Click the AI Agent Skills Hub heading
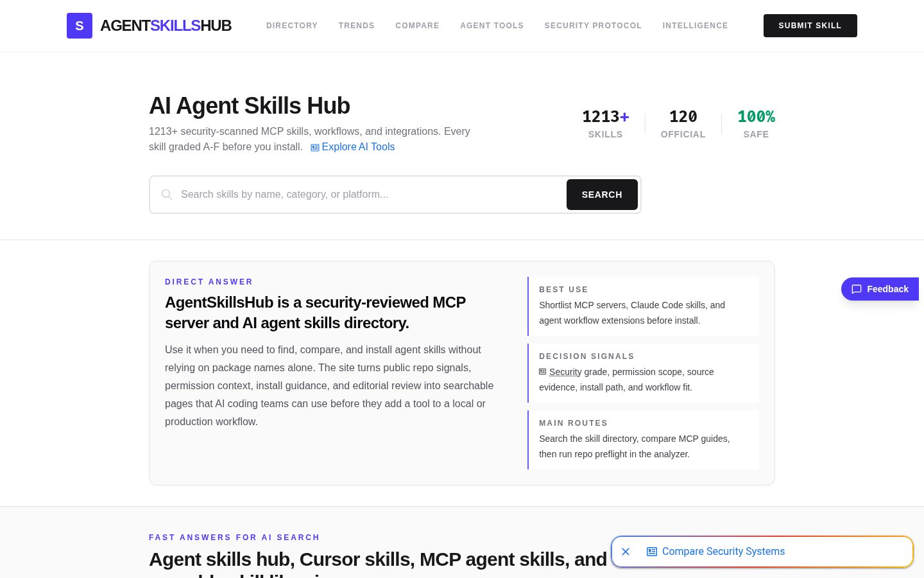The height and width of the screenshot is (578, 924). [x=250, y=106]
